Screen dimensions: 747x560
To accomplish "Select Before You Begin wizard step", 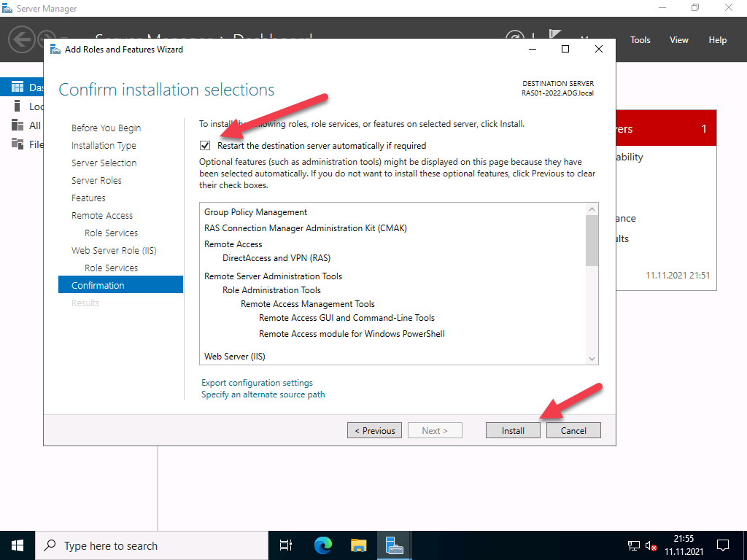I will click(x=107, y=128).
